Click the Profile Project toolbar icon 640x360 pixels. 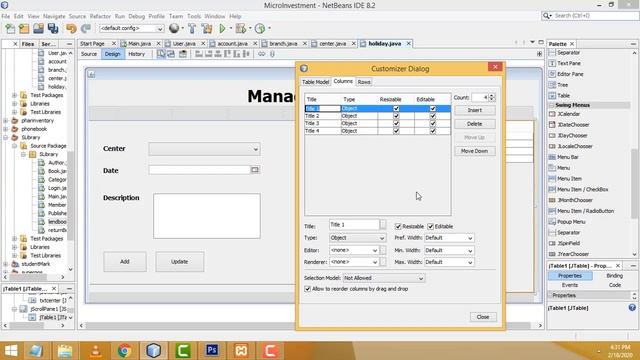pos(260,29)
